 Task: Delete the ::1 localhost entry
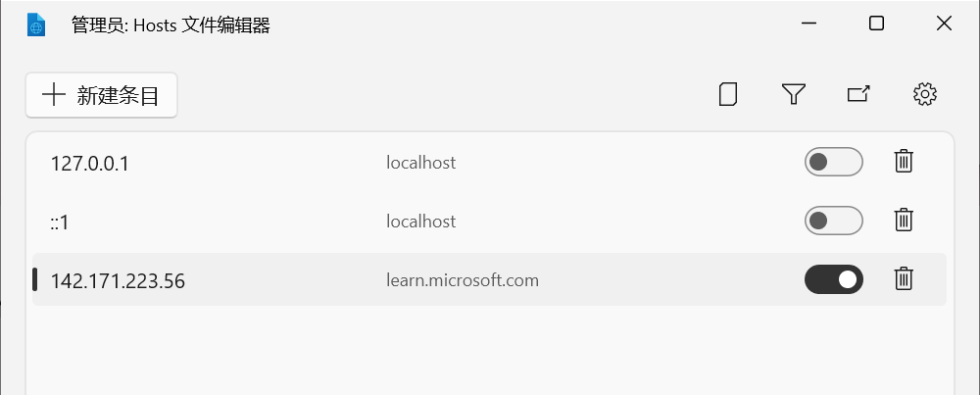click(904, 221)
